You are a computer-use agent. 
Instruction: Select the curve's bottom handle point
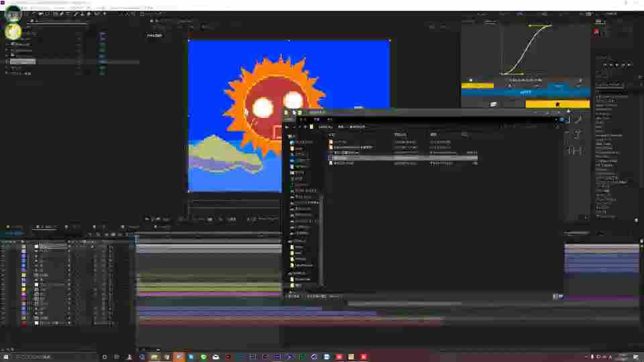(x=522, y=74)
